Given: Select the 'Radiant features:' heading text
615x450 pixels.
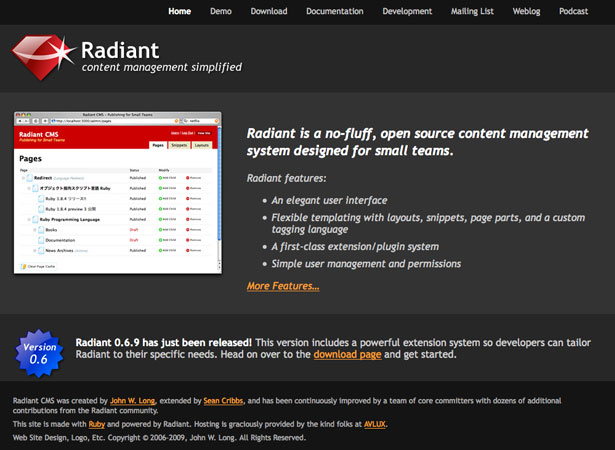Looking at the screenshot, I should click(x=286, y=178).
